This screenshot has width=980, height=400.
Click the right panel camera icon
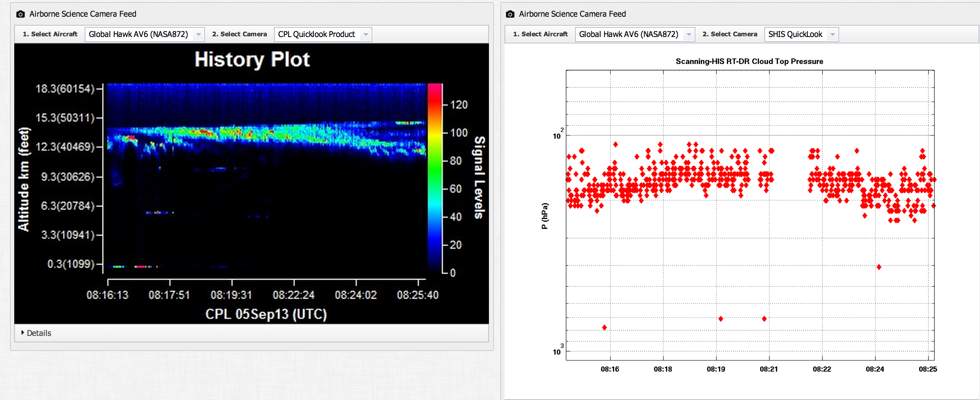pos(510,14)
